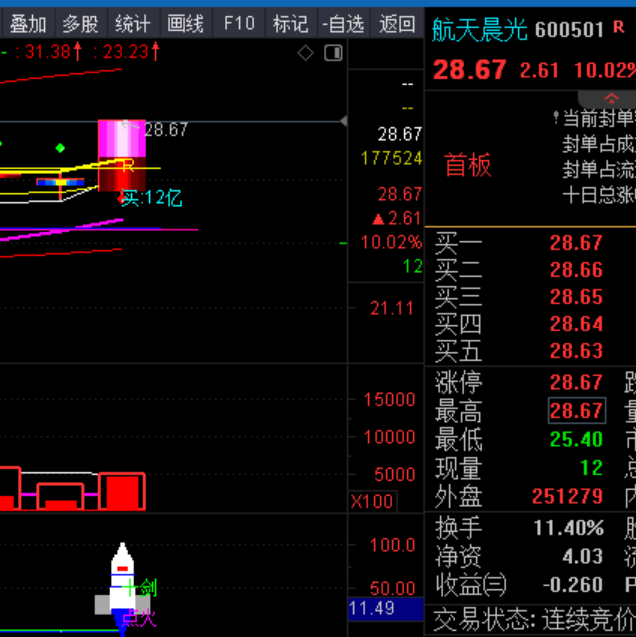Click the 21.11 price axis label
Viewport: 636px width, 637px height.
point(392,308)
